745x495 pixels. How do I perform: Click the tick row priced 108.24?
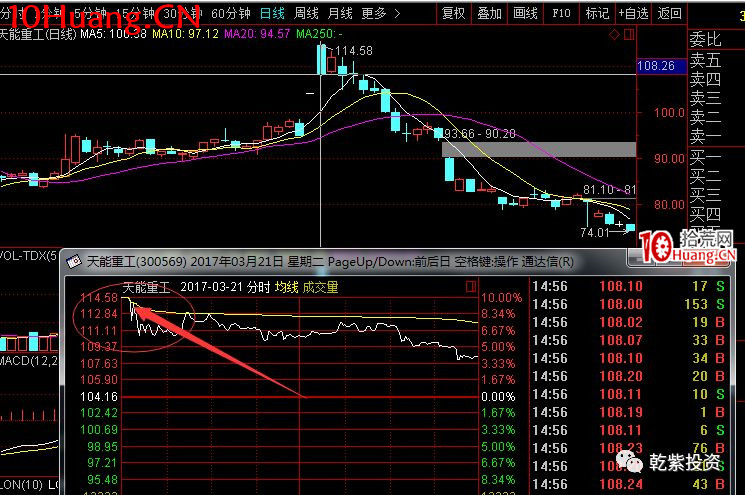coord(628,484)
